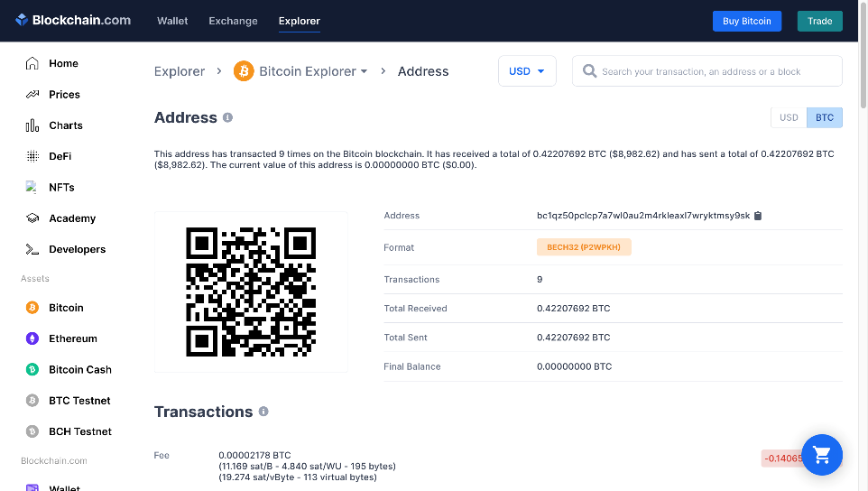
Task: Select the Ethereum asset in sidebar
Action: pyautogui.click(x=72, y=338)
